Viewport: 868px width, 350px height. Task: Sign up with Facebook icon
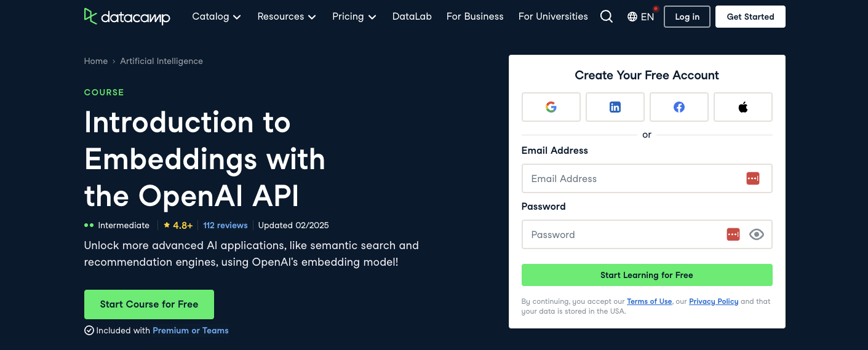point(679,107)
